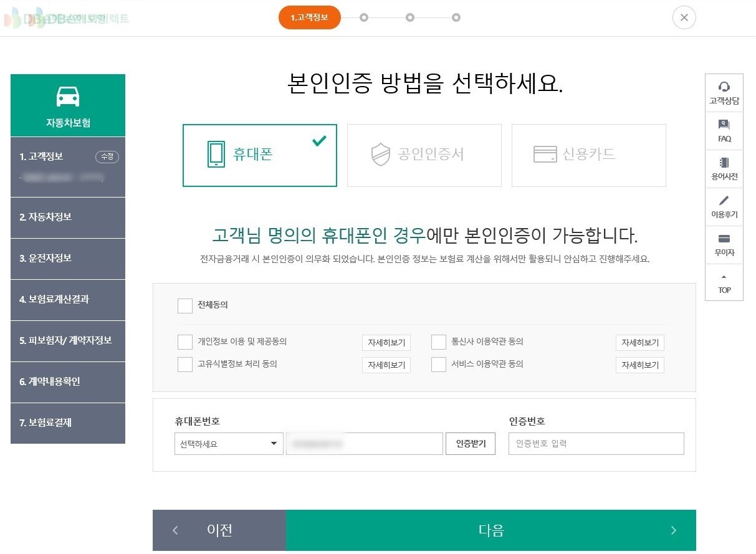Click the second progress step dot
The height and width of the screenshot is (554, 756).
tap(364, 17)
